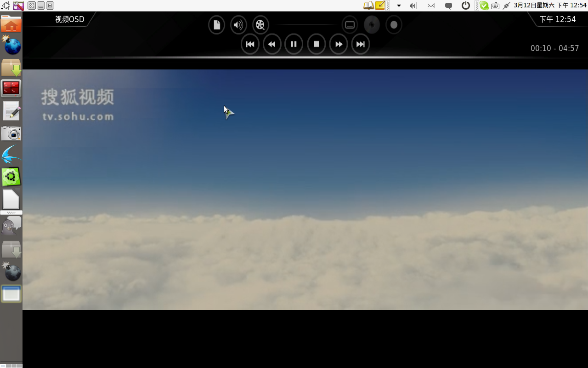Select the window icon at launcher bottom
Screen dimensions: 588x368
pyautogui.click(x=11, y=293)
